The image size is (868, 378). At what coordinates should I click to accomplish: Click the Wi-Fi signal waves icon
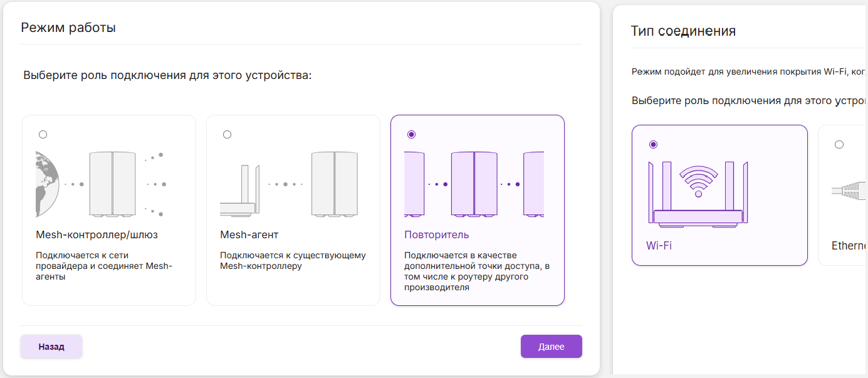698,181
